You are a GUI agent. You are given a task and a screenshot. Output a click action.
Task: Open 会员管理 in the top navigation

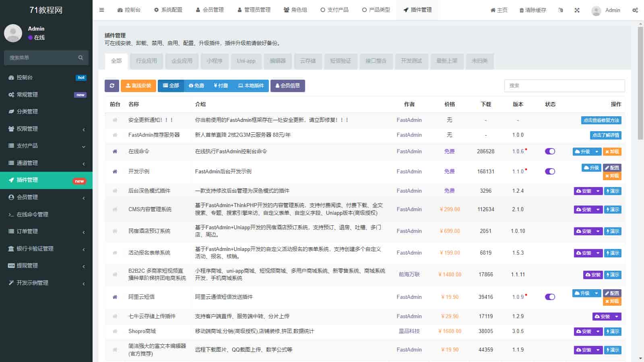pos(210,10)
